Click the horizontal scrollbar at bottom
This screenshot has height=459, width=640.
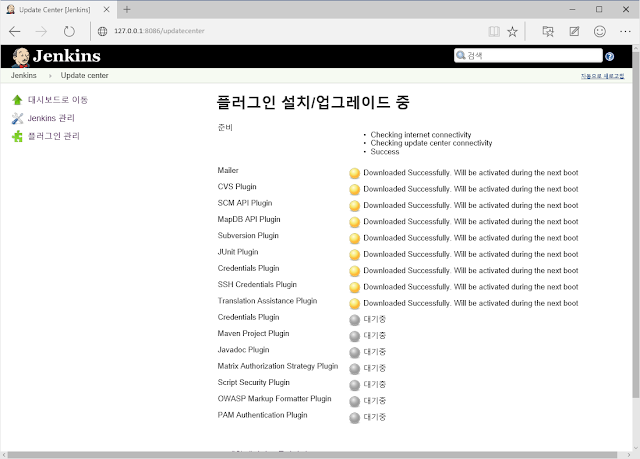(312, 455)
